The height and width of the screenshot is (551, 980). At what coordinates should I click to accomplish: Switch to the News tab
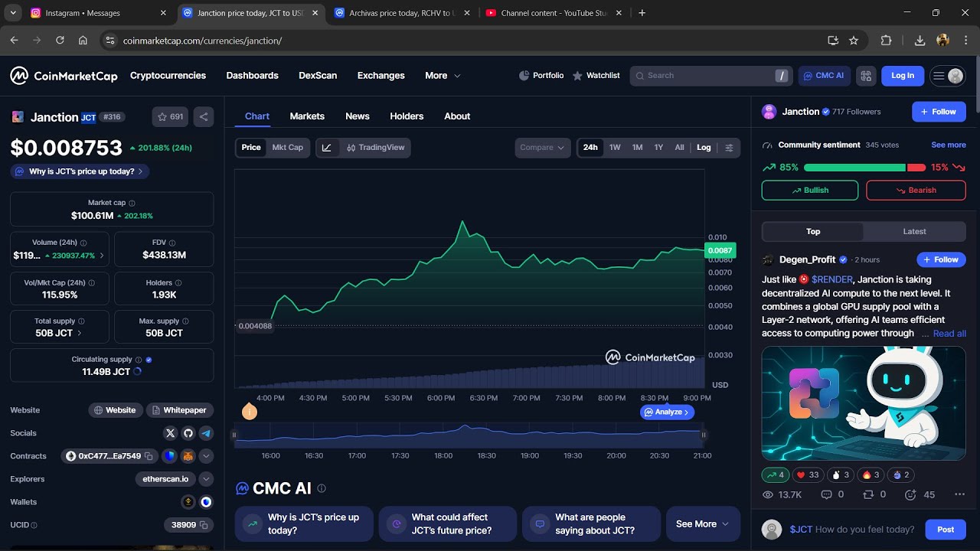point(358,116)
